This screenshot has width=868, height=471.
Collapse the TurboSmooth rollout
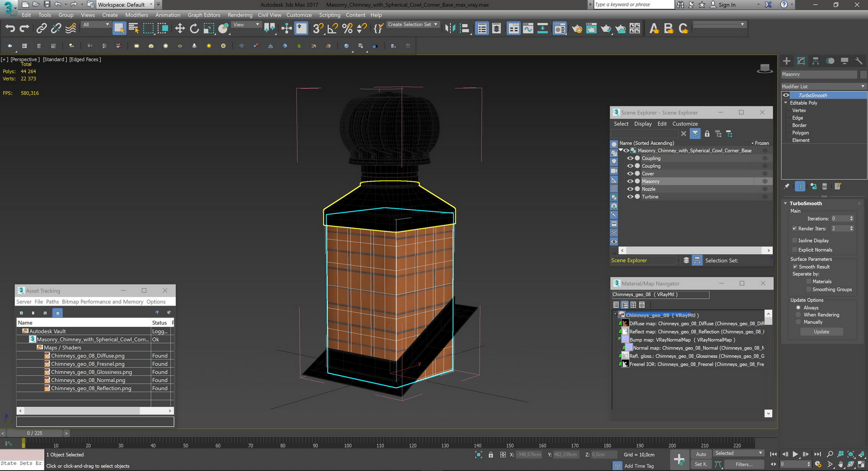point(786,203)
